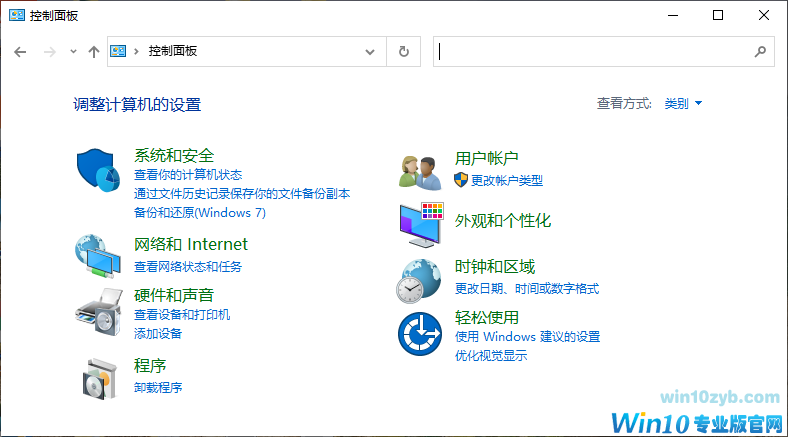
Task: Focus the Control Panel search box
Action: (604, 51)
